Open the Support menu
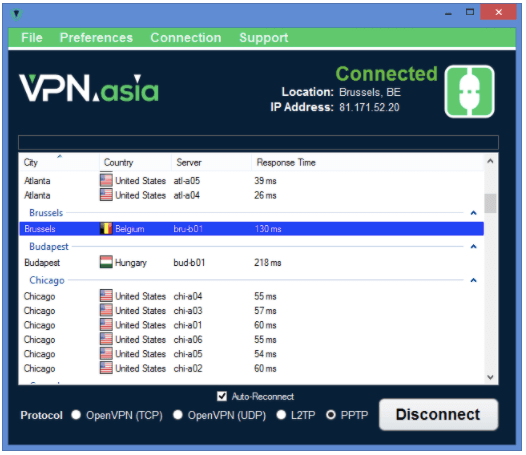Screen dimensions: 526x455 tap(264, 38)
